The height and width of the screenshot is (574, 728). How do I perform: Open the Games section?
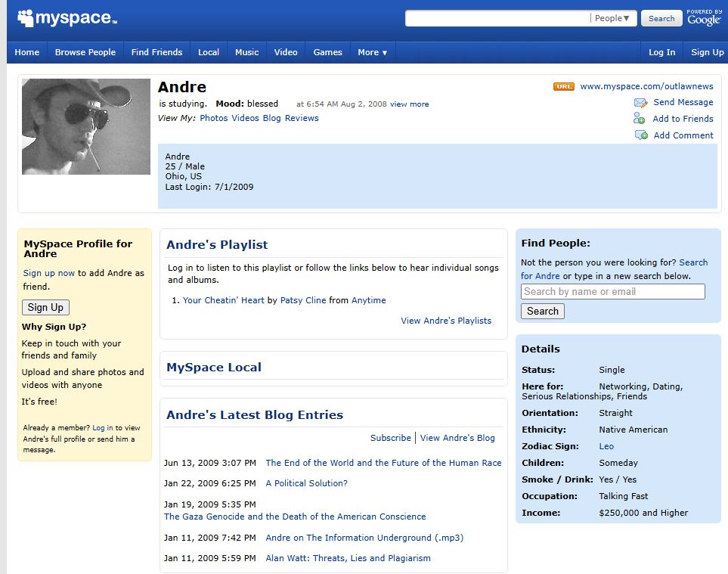(x=328, y=52)
